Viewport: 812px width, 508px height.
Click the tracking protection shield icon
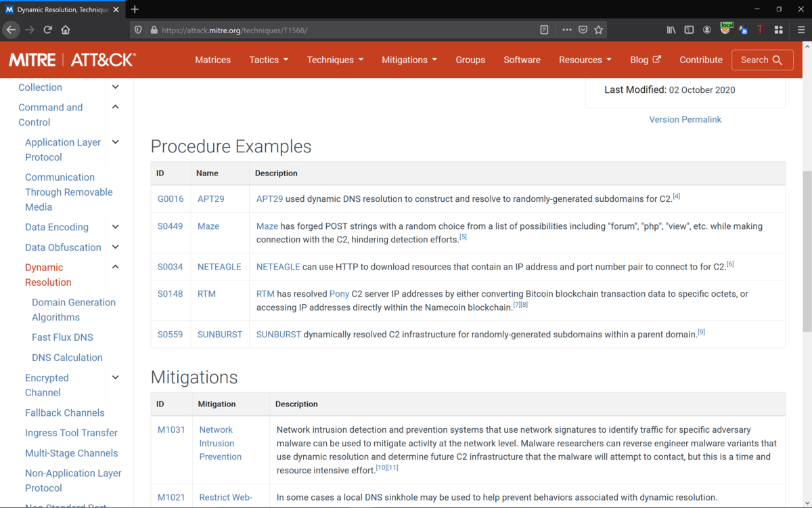[139, 30]
